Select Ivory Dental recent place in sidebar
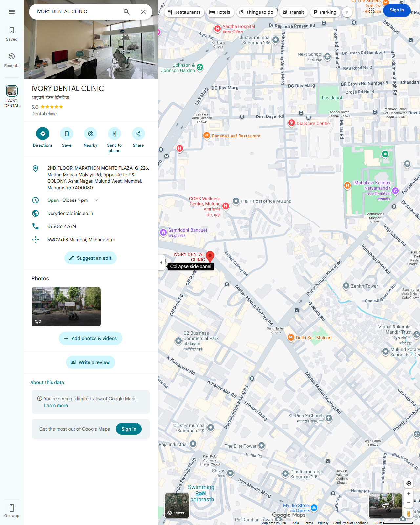The width and height of the screenshot is (420, 525). 12,96
